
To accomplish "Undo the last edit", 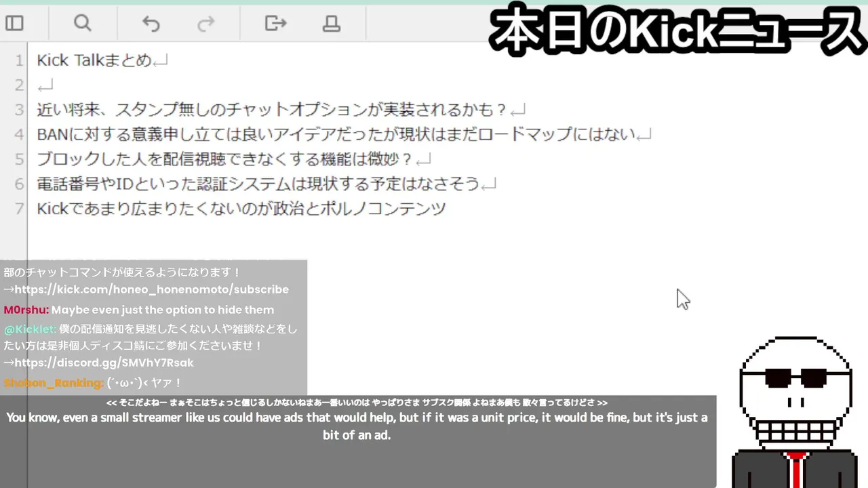I will [x=151, y=24].
